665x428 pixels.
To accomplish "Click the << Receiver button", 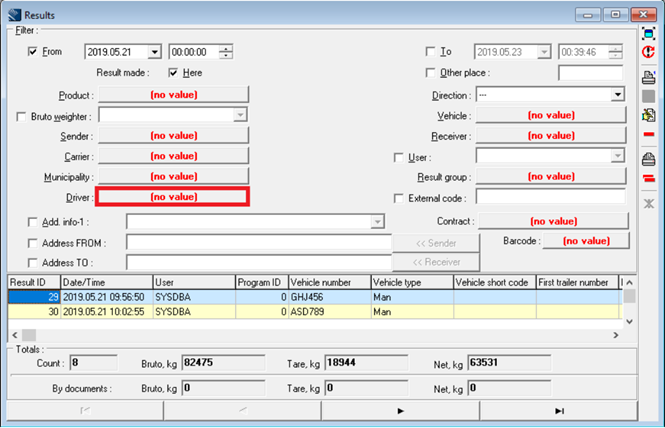I will click(x=436, y=262).
